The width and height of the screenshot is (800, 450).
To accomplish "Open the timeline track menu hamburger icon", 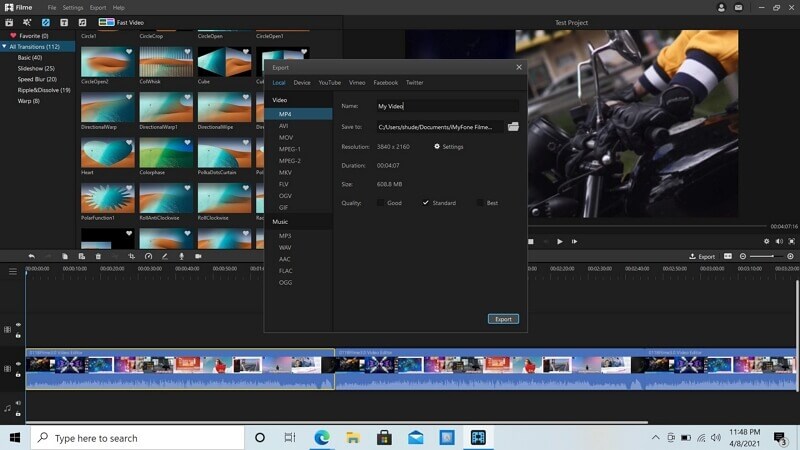I will point(13,271).
